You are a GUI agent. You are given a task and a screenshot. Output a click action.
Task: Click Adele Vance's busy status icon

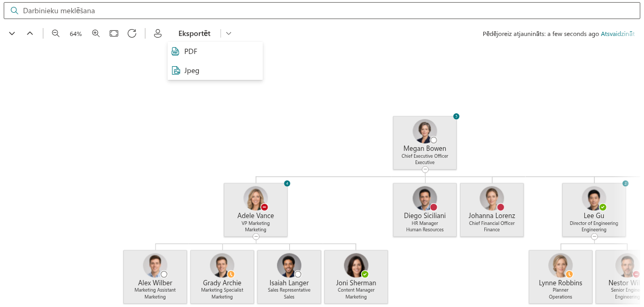tap(264, 207)
